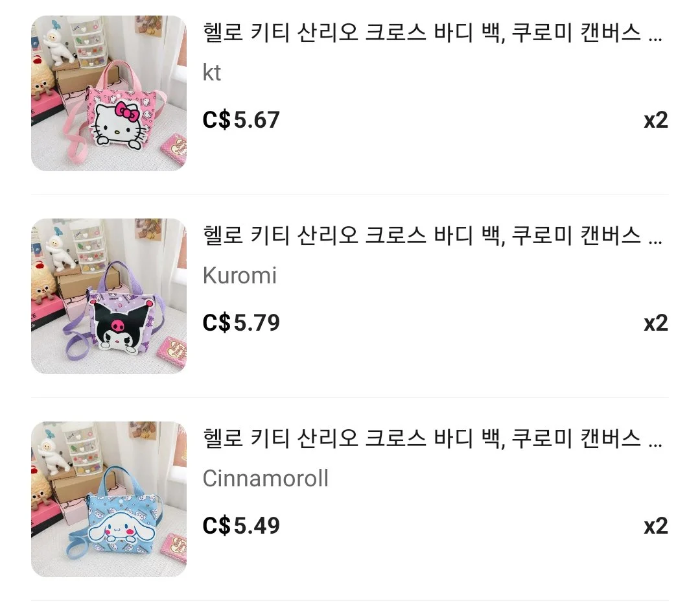Click the truncated ellipsis of the Kuromi title
This screenshot has width=700, height=605.
(655, 242)
